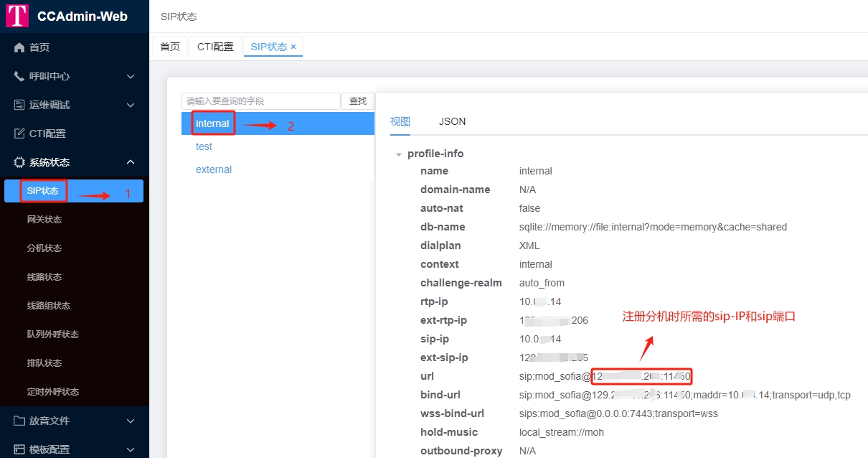Click the 系统状态 chip icon
Screen dimensions: 868x458
[x=19, y=162]
